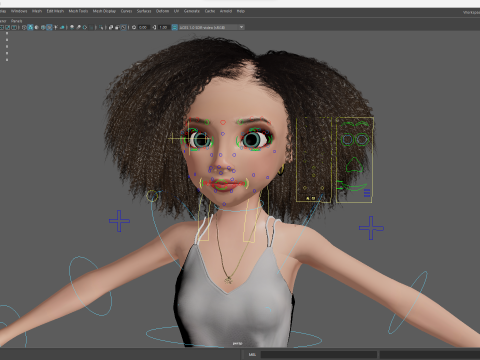Toggle wireframe display in panel toolbar
This screenshot has height=360, width=480.
coord(24,27)
